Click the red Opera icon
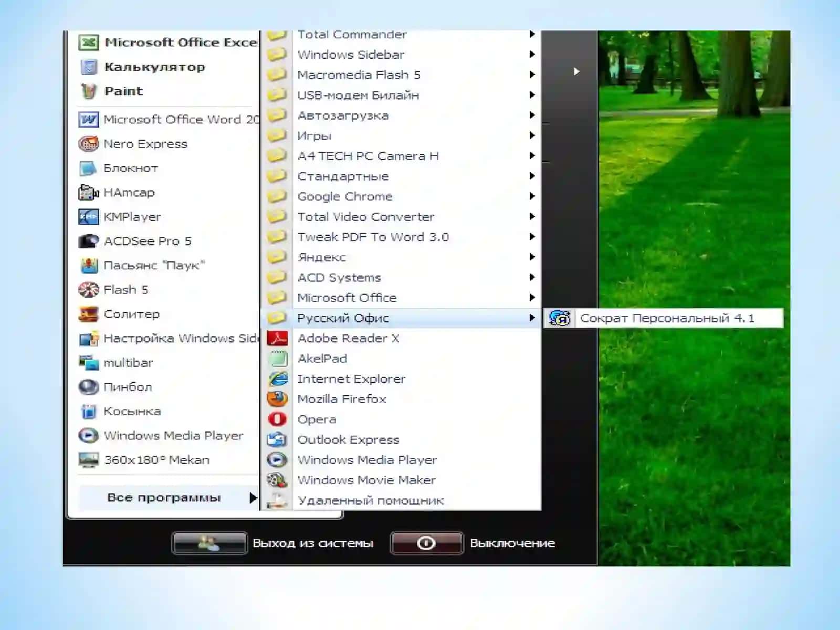This screenshot has height=630, width=840. [277, 419]
